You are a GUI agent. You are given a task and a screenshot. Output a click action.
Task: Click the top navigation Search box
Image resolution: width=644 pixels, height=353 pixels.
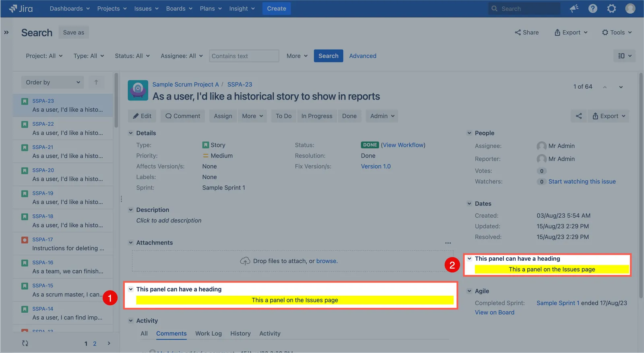pos(524,8)
